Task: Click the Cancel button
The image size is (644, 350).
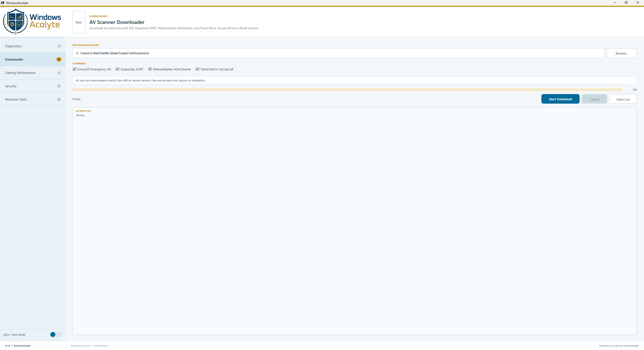Action: (x=594, y=99)
